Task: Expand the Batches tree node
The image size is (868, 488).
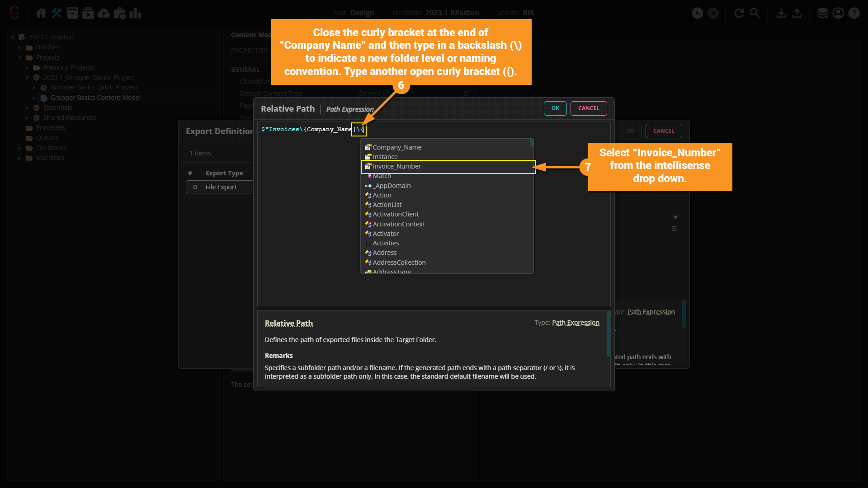Action: click(x=20, y=47)
